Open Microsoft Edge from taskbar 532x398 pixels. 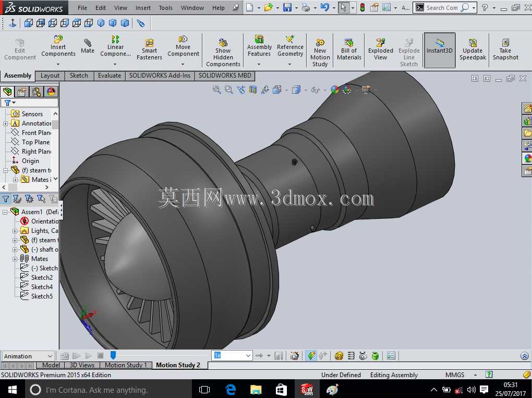[231, 390]
